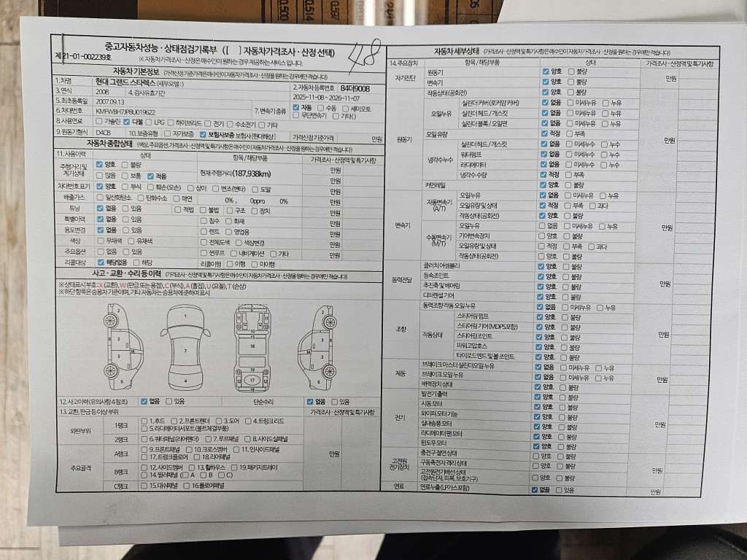Check 1.후드 under 1랭크 outer panels
This screenshot has height=560, width=747.
click(x=144, y=421)
